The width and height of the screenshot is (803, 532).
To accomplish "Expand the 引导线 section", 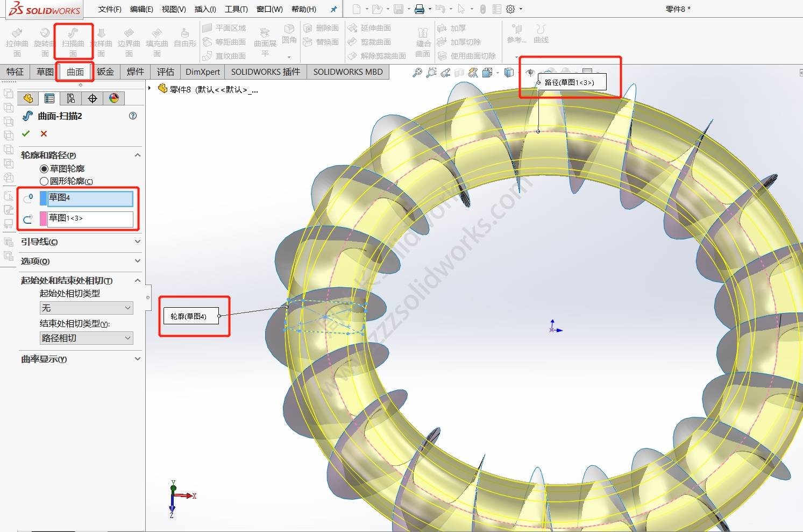I will click(81, 242).
